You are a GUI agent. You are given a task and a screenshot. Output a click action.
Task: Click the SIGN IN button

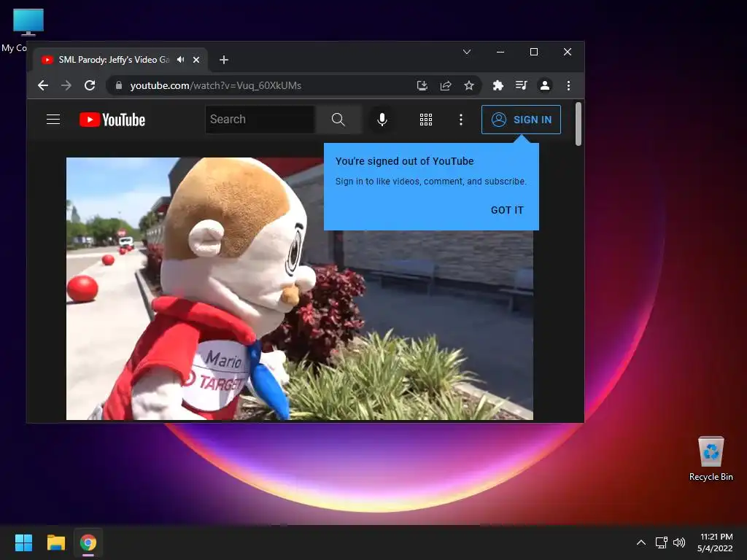[x=521, y=120]
